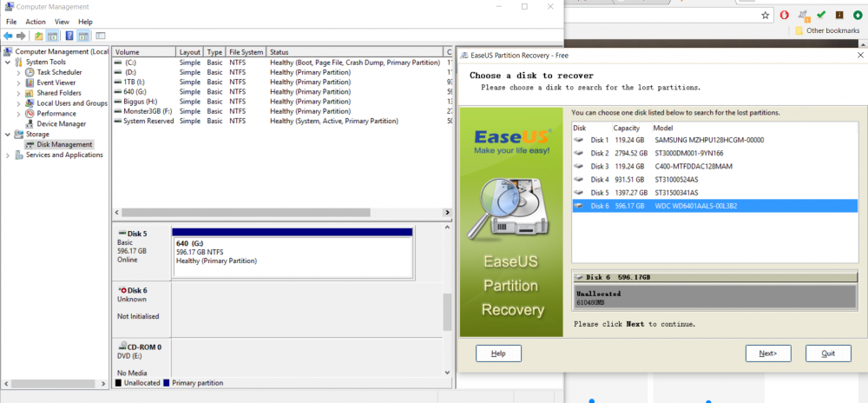This screenshot has height=403, width=868.
Task: Click the volume list horizontal scrollbar
Action: [246, 213]
